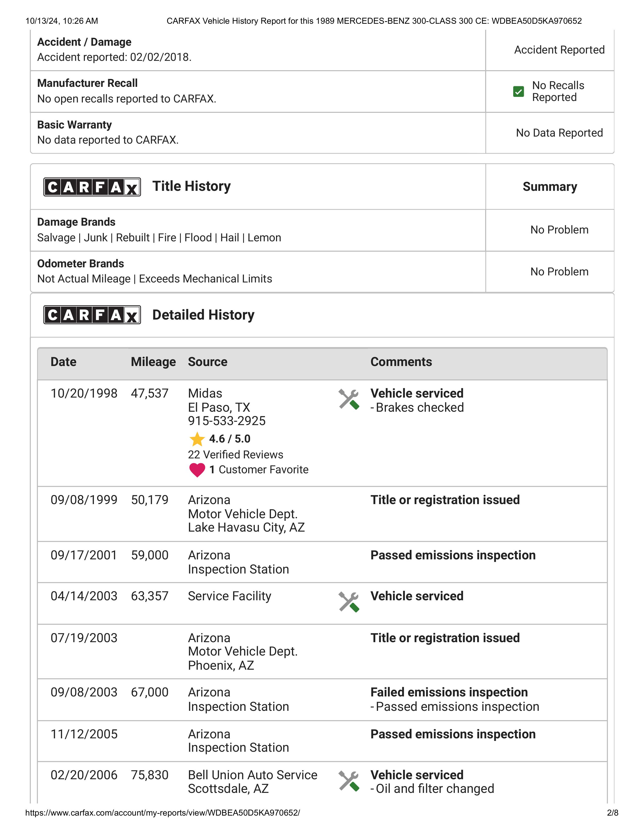Screen dimensions: 644x833
Task: Click the Failed emissions inspection entry
Action: coord(449,692)
